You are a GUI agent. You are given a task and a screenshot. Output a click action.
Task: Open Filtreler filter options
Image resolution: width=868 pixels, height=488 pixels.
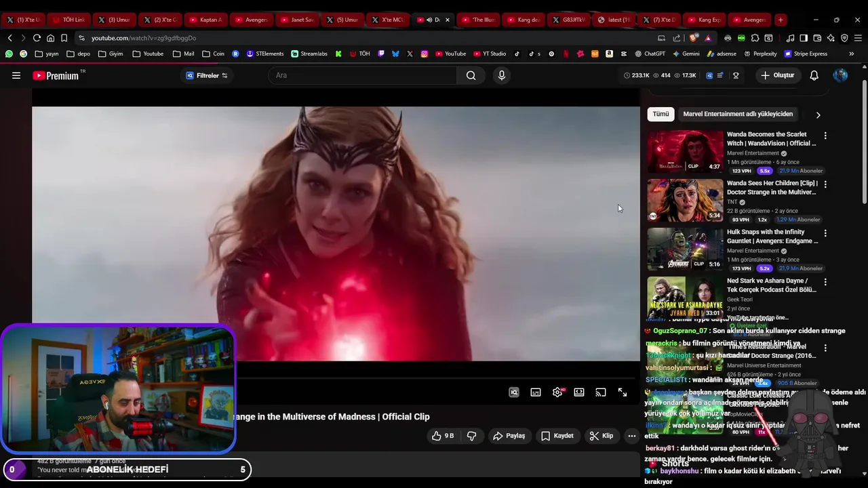coord(207,75)
